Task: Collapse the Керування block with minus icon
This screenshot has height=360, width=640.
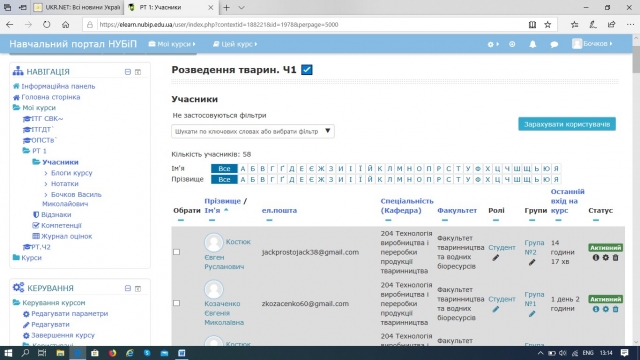Action: (128, 288)
